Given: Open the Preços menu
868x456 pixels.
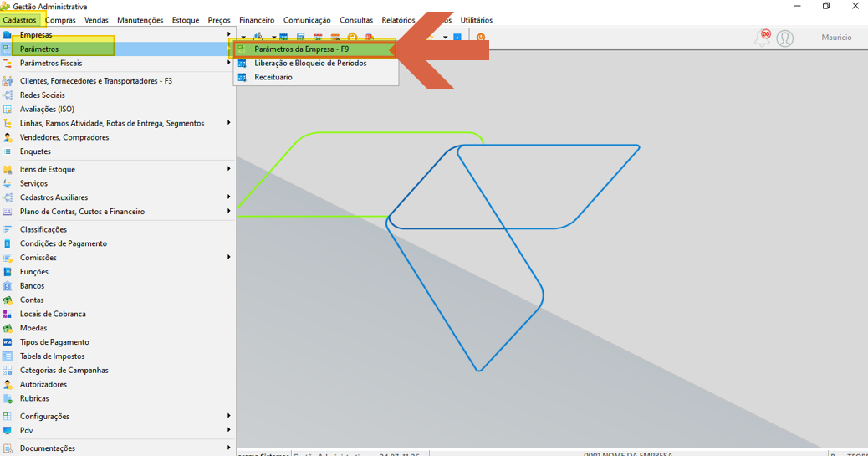Looking at the screenshot, I should [219, 20].
